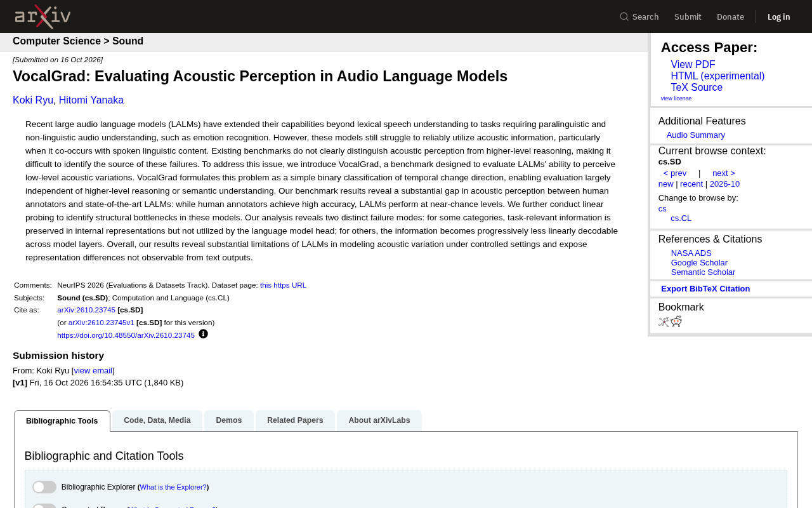This screenshot has width=812, height=508.
Task: Go to previous paper with prev link
Action: pos(675,173)
